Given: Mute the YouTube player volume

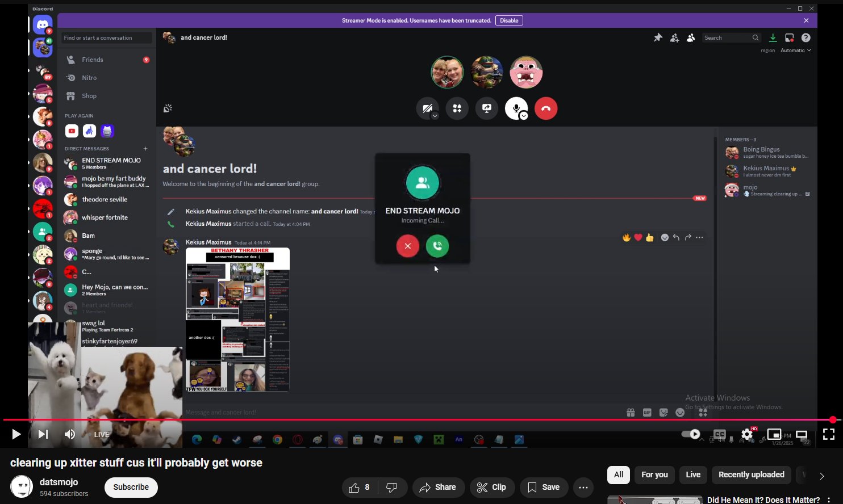Looking at the screenshot, I should pos(70,434).
